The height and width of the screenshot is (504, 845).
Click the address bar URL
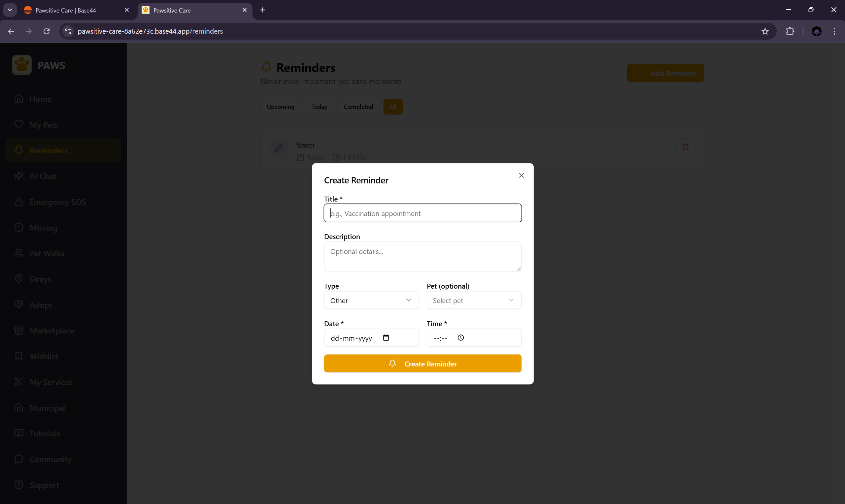[150, 31]
